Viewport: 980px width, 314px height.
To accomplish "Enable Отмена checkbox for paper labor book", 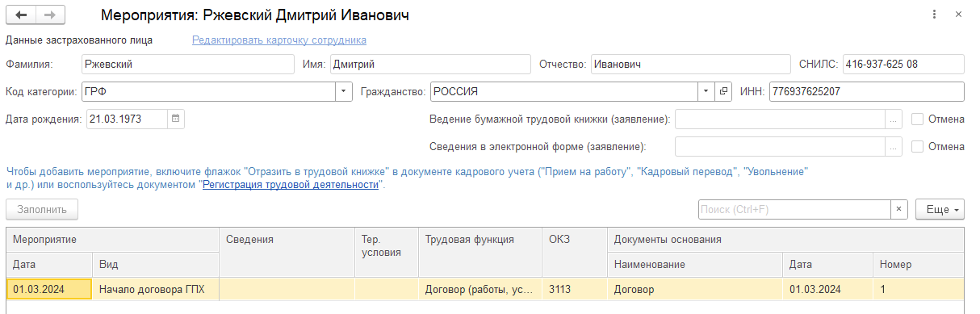I will point(917,119).
